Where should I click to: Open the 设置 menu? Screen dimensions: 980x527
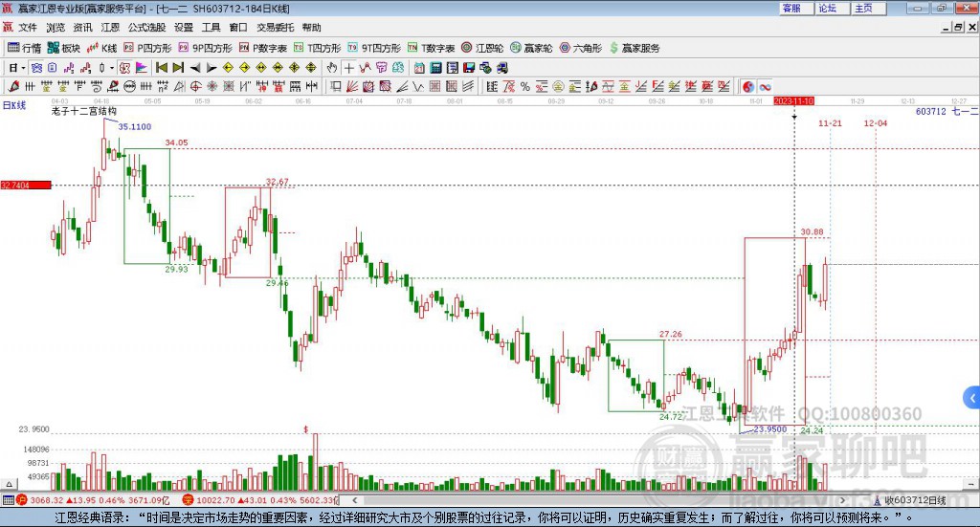184,28
